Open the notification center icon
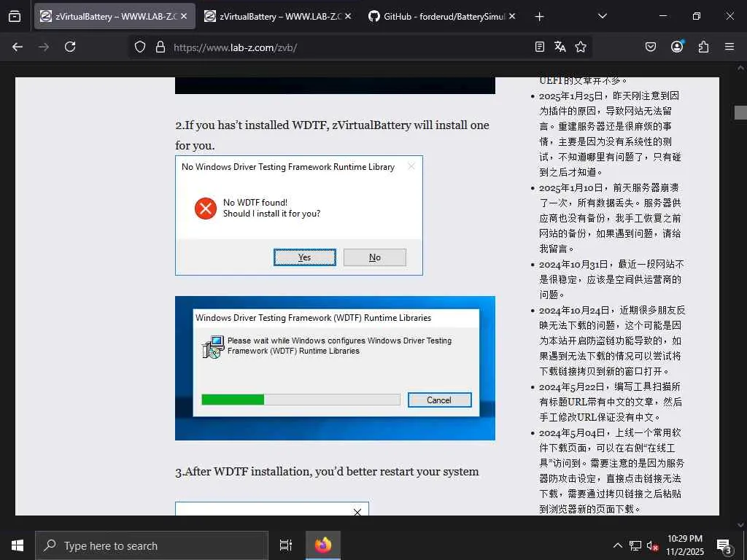Screen dimensions: 747x560 [x=724, y=545]
